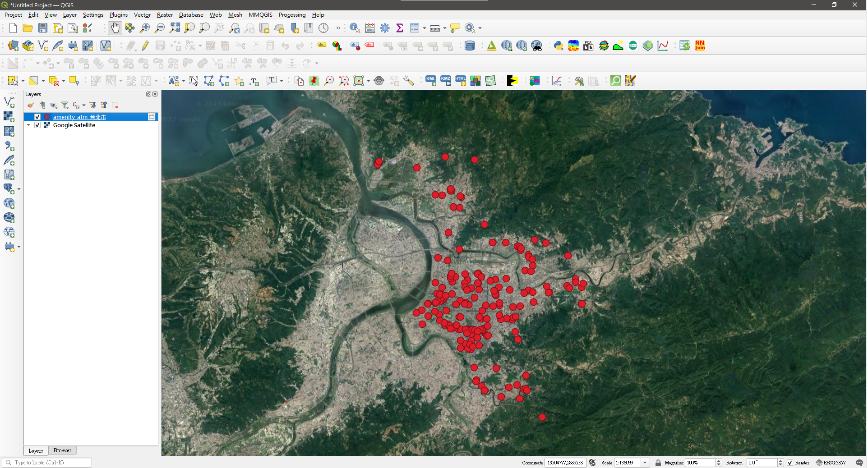This screenshot has height=468, width=868.
Task: Uncheck the amenity_atm 台北市 layer visibility
Action: 37,117
